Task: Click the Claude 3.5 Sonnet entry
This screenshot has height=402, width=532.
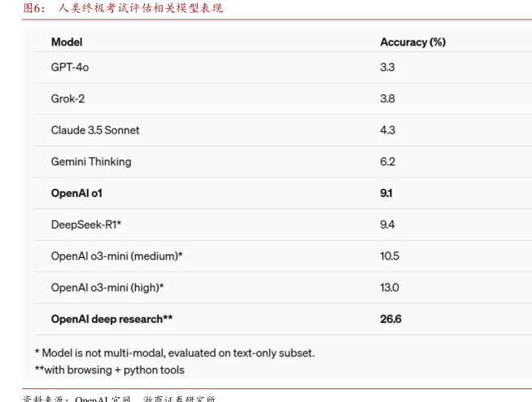Action: (x=95, y=130)
